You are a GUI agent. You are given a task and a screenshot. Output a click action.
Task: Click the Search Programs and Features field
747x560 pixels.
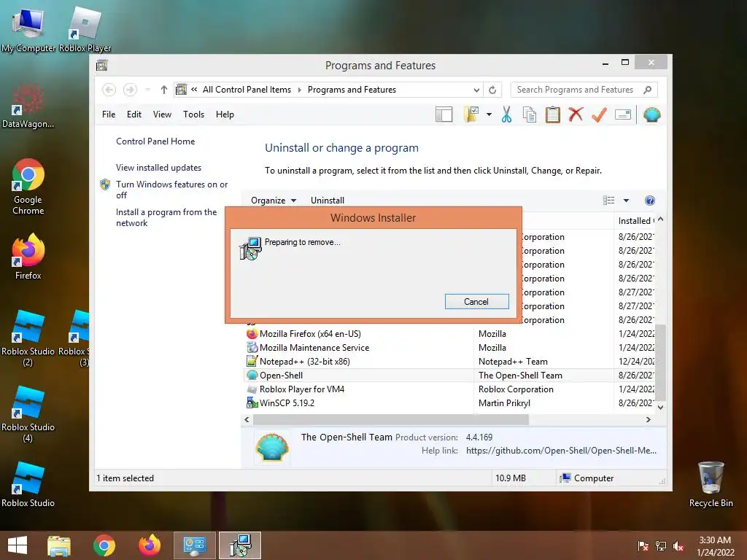pyautogui.click(x=576, y=90)
